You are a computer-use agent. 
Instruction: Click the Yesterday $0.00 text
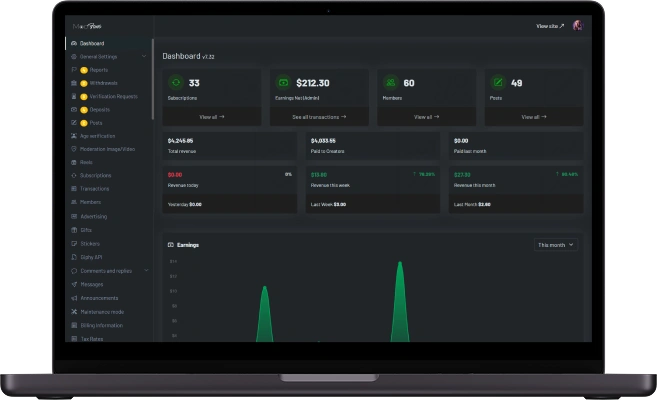point(184,204)
